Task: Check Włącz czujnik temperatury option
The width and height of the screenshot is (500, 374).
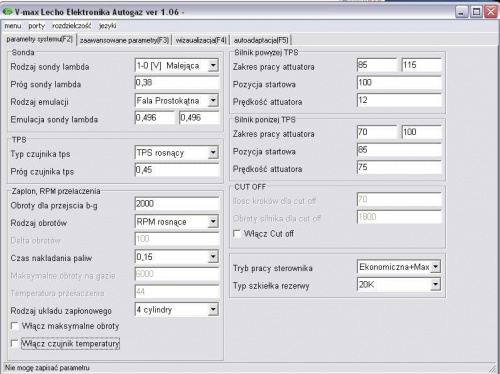Action: [15, 343]
